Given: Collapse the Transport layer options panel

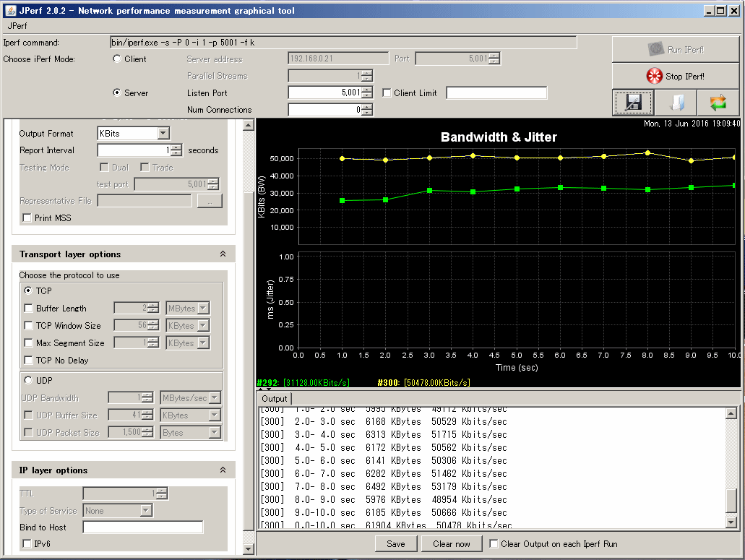Looking at the screenshot, I should pos(223,254).
